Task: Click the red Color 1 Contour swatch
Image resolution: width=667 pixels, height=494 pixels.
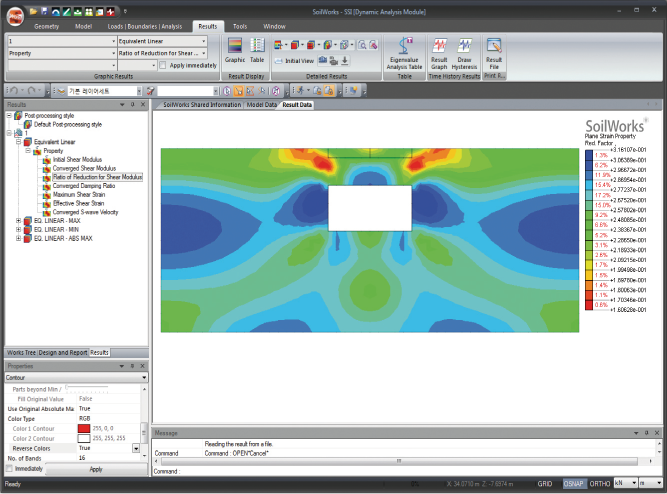Action: 84,428
